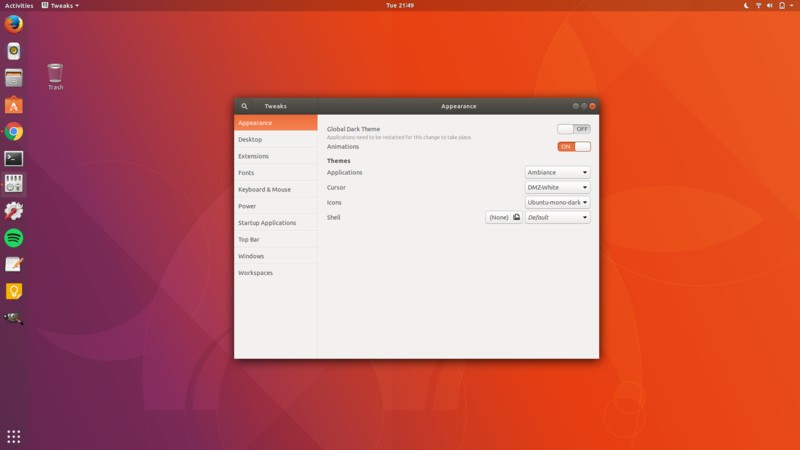Open Keyboard & Mouse section
Screen dimensions: 800x450
[x=276, y=189]
